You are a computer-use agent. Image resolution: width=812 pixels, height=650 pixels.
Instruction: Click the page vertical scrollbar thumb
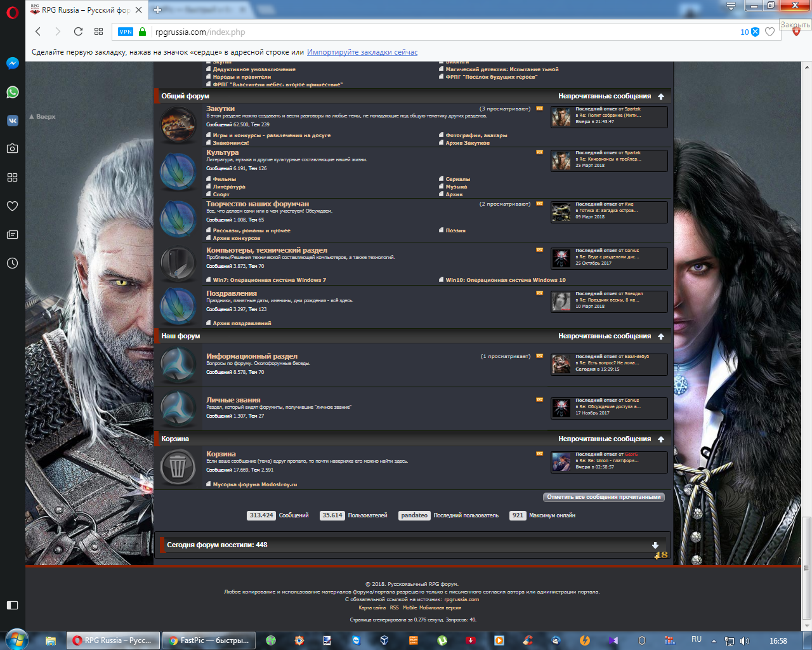click(x=806, y=568)
